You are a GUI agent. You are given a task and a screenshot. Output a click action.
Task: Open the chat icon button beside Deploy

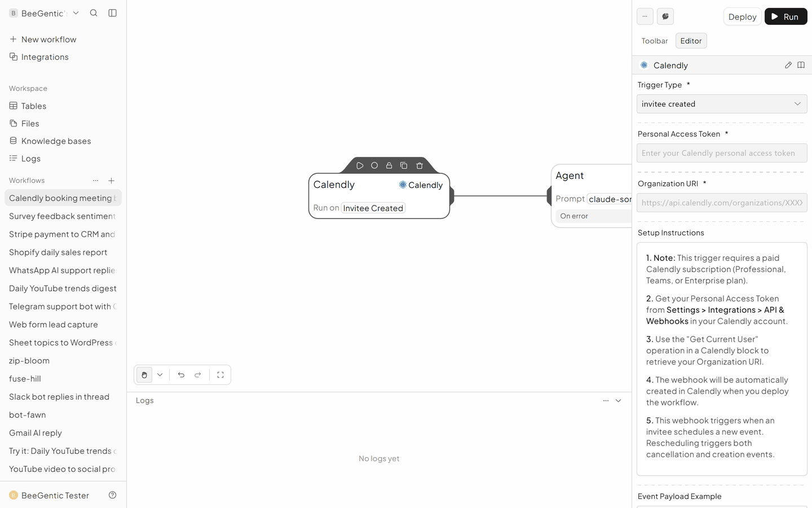[665, 16]
